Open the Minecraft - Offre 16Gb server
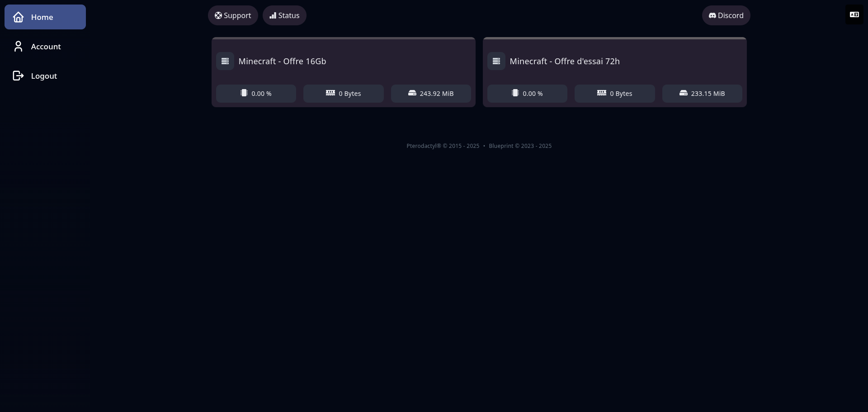 pos(344,72)
